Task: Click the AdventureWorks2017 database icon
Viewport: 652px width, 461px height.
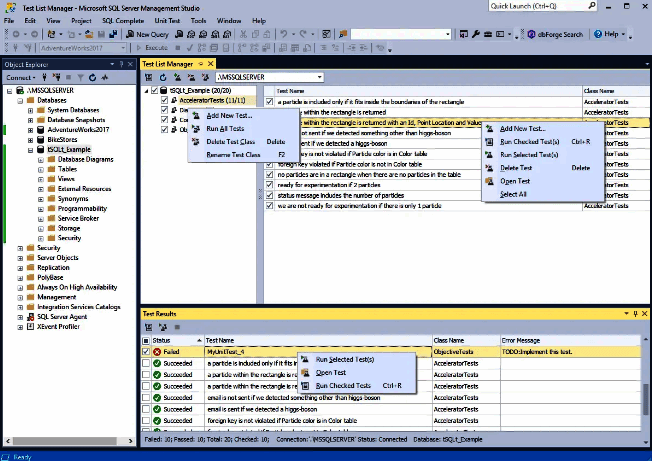Action: [x=41, y=129]
